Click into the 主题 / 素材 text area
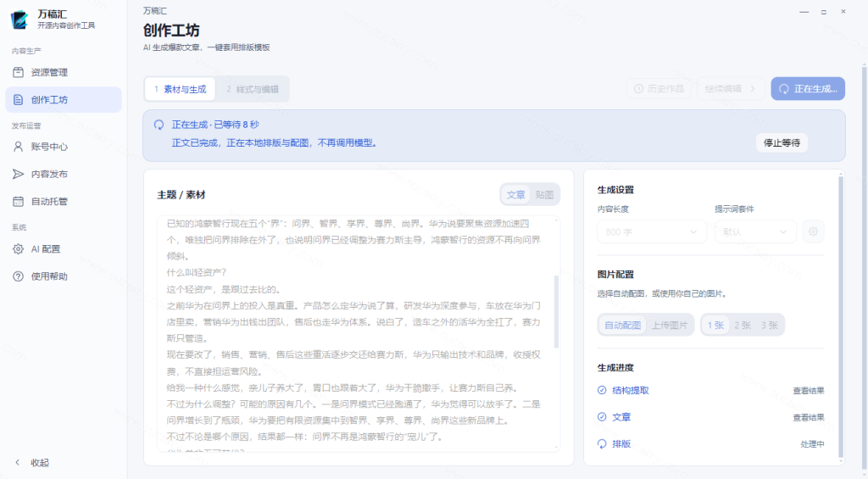Viewport: 868px width, 479px height. (359, 333)
